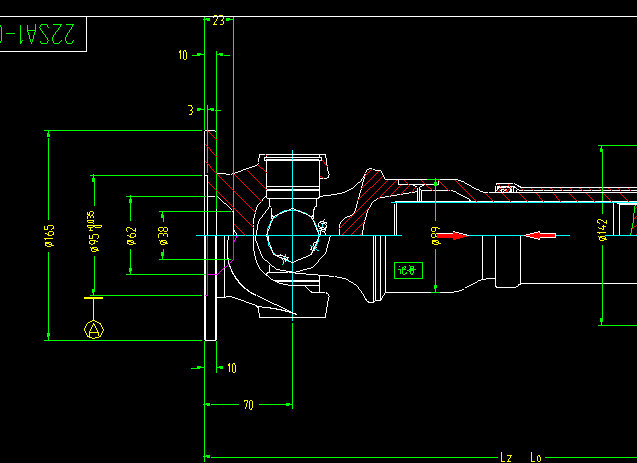Select the left-pointing red arrow
The height and width of the screenshot is (463, 637).
pos(541,236)
